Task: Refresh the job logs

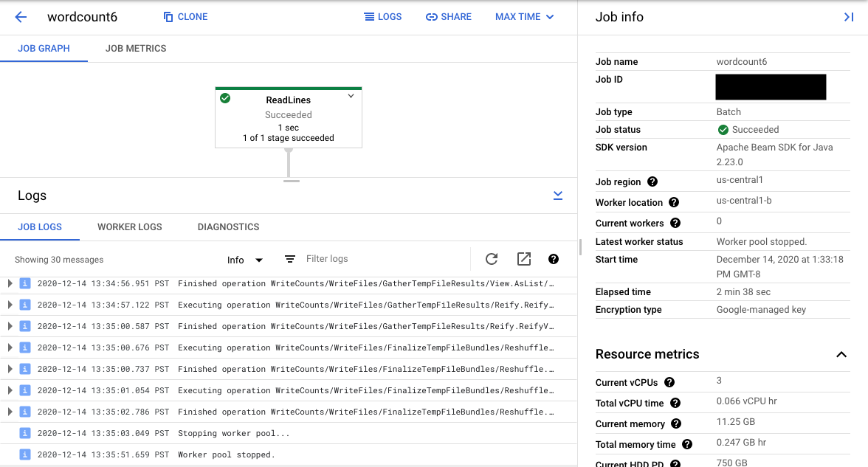Action: (x=491, y=259)
